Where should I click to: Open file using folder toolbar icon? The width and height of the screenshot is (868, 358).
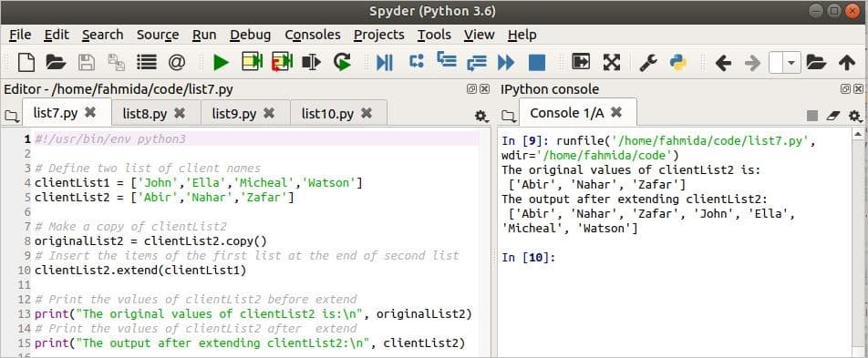[56, 63]
